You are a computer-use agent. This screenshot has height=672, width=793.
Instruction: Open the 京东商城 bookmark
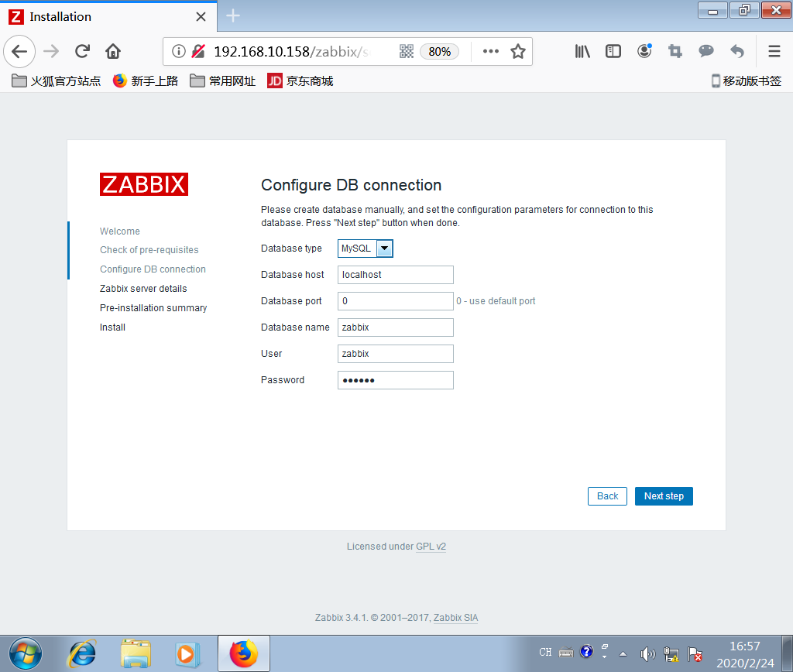click(x=300, y=81)
